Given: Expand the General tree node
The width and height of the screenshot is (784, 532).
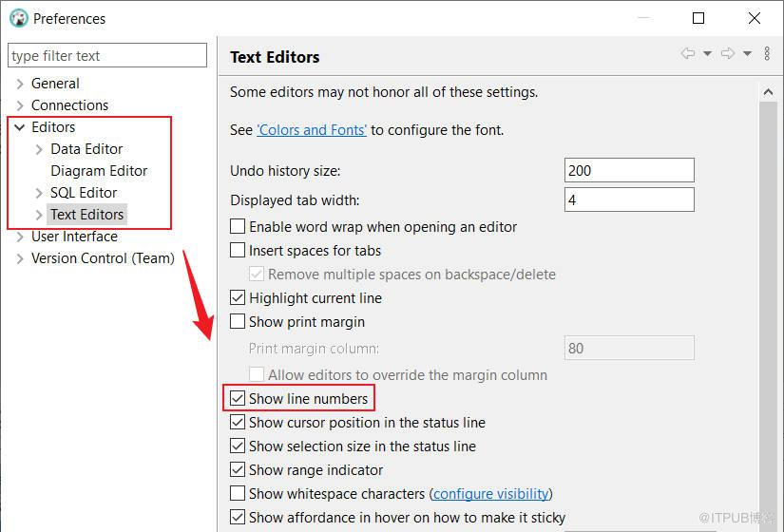Looking at the screenshot, I should click(19, 84).
